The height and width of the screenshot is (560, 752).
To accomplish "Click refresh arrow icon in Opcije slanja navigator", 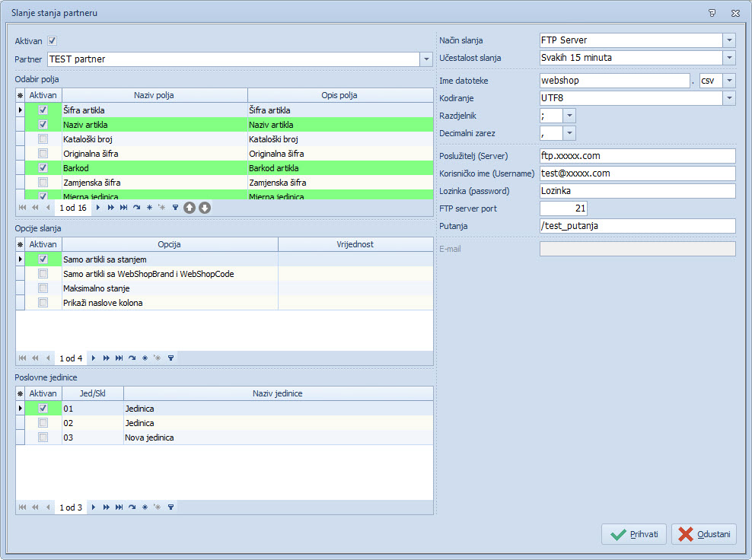I will 132,358.
